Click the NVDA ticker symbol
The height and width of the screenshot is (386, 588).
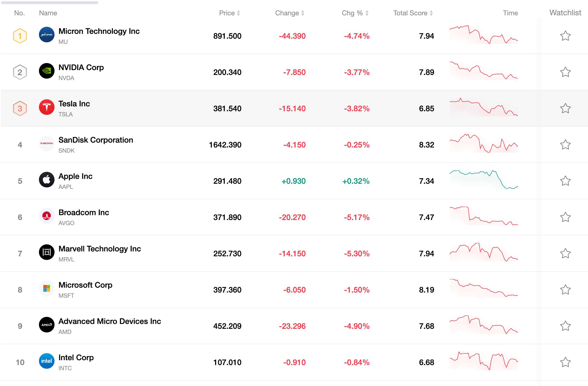pos(66,78)
